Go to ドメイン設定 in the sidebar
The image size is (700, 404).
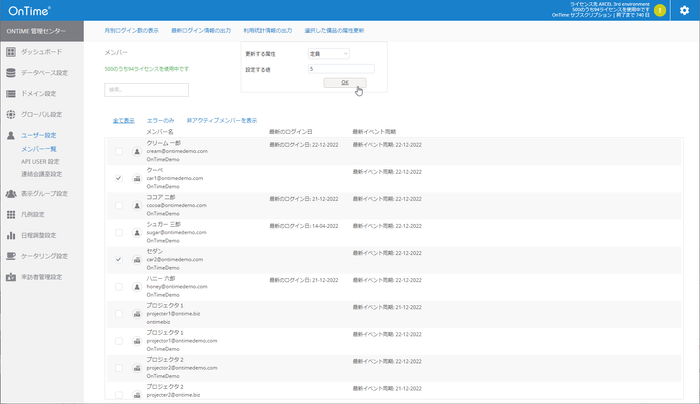[40, 93]
